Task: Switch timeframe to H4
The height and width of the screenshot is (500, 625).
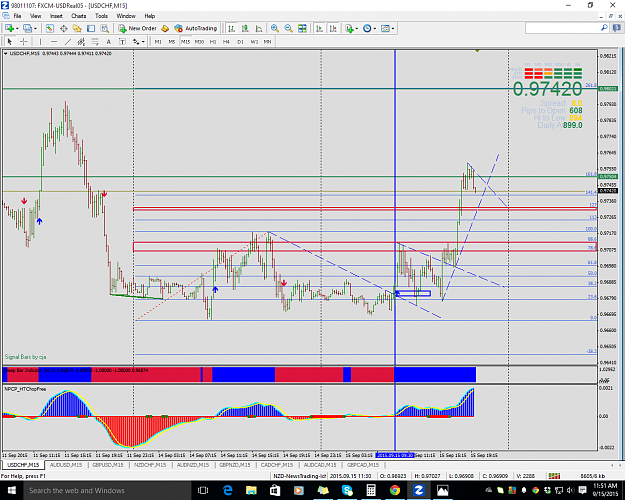Action: [226, 41]
